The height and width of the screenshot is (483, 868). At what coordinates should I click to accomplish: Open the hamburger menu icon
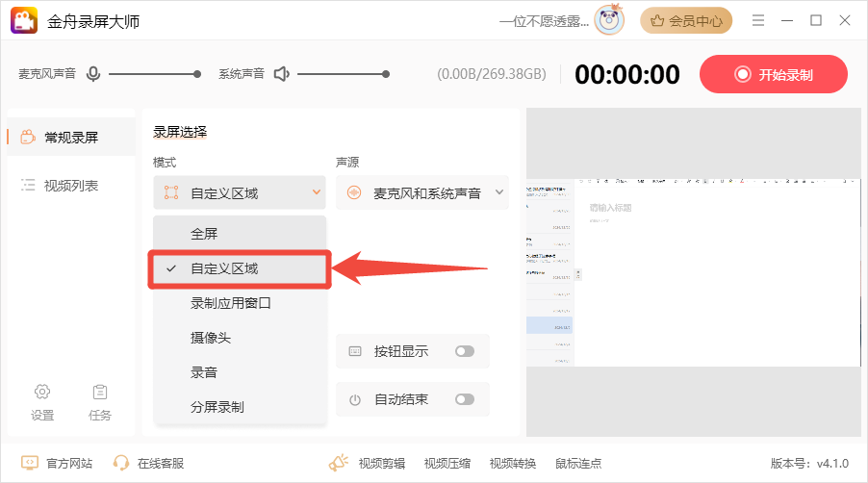coord(758,20)
